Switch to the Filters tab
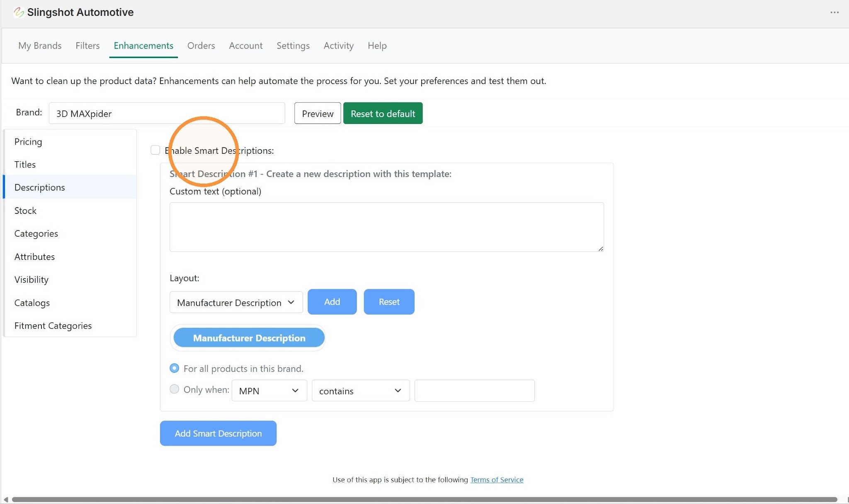The image size is (849, 504). (x=87, y=46)
